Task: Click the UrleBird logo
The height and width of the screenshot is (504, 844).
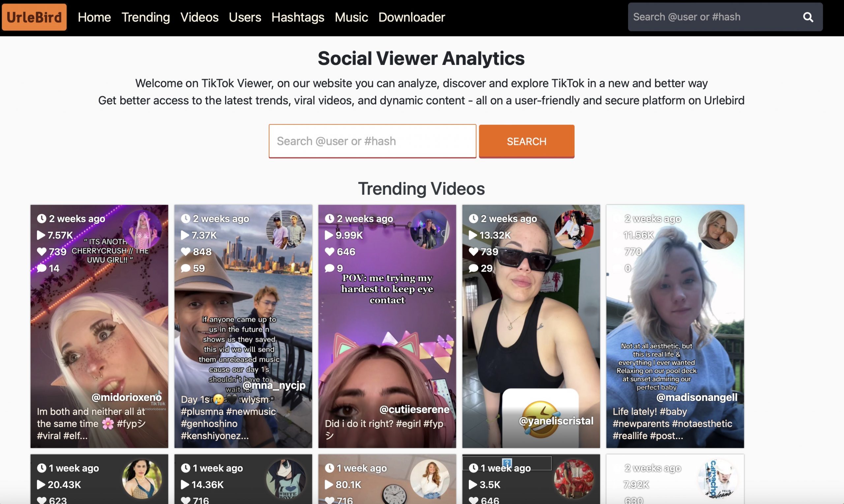Action: pyautogui.click(x=34, y=17)
